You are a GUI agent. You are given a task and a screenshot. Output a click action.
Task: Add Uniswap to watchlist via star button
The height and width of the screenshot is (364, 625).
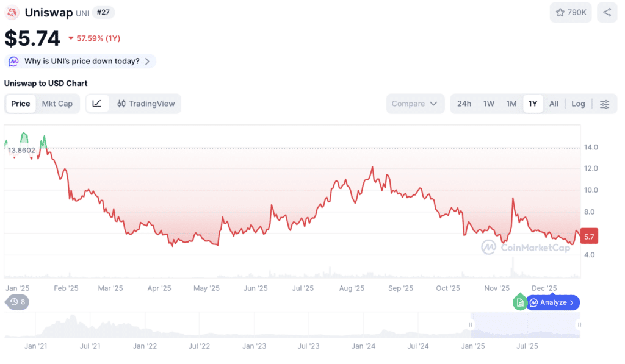point(571,12)
